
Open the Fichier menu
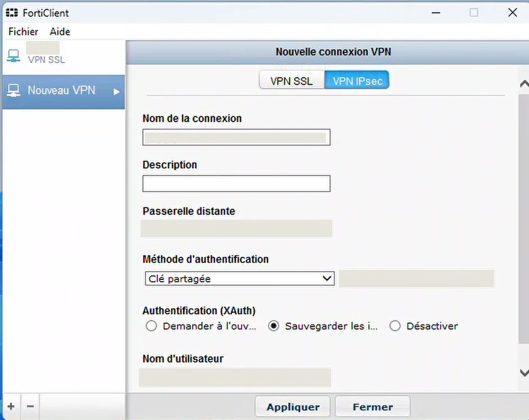tap(23, 31)
